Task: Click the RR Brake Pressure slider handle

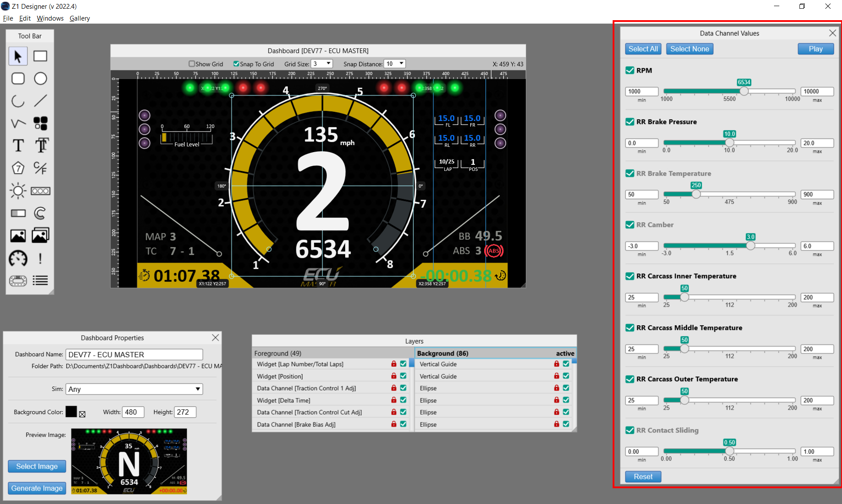Action: click(x=729, y=143)
